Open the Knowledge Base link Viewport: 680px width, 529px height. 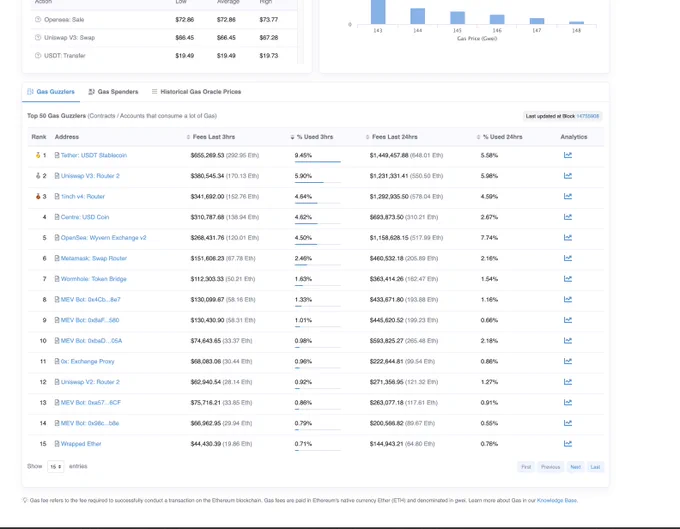pos(557,500)
